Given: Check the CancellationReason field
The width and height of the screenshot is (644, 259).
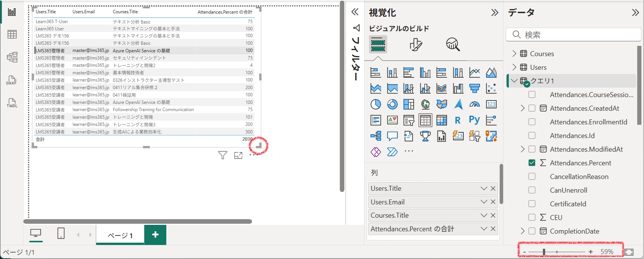Looking at the screenshot, I should click(532, 176).
